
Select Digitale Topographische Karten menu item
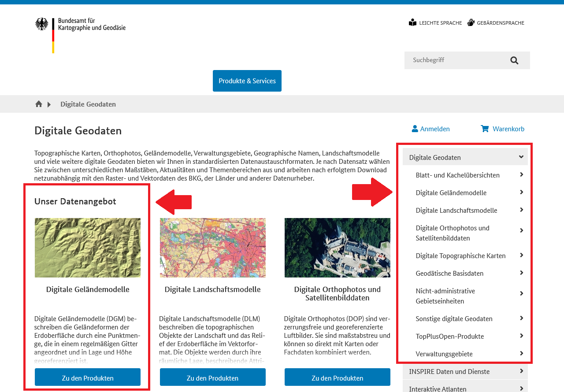(460, 255)
